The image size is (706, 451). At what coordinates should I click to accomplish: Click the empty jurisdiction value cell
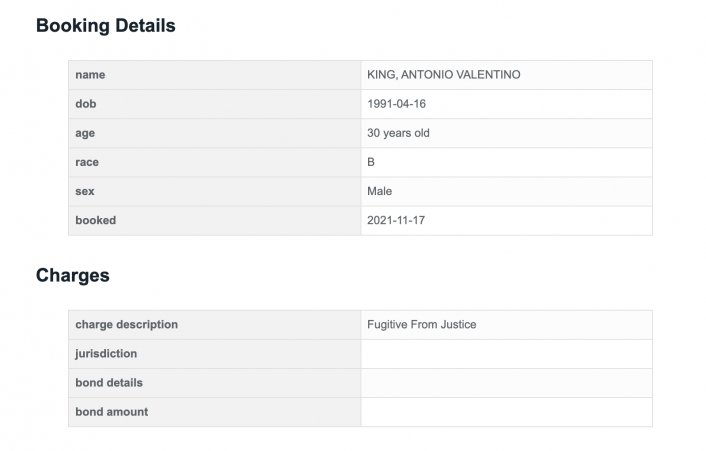tap(507, 354)
